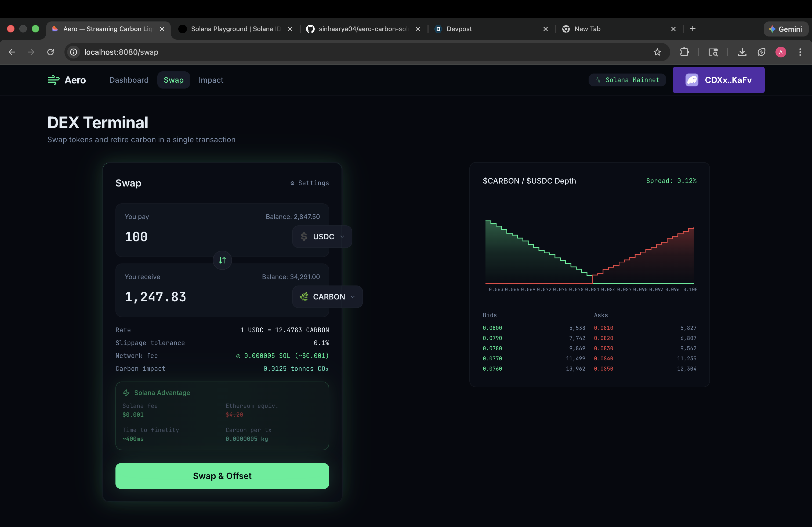
Task: Open the downloads icon in toolbar
Action: (x=742, y=52)
